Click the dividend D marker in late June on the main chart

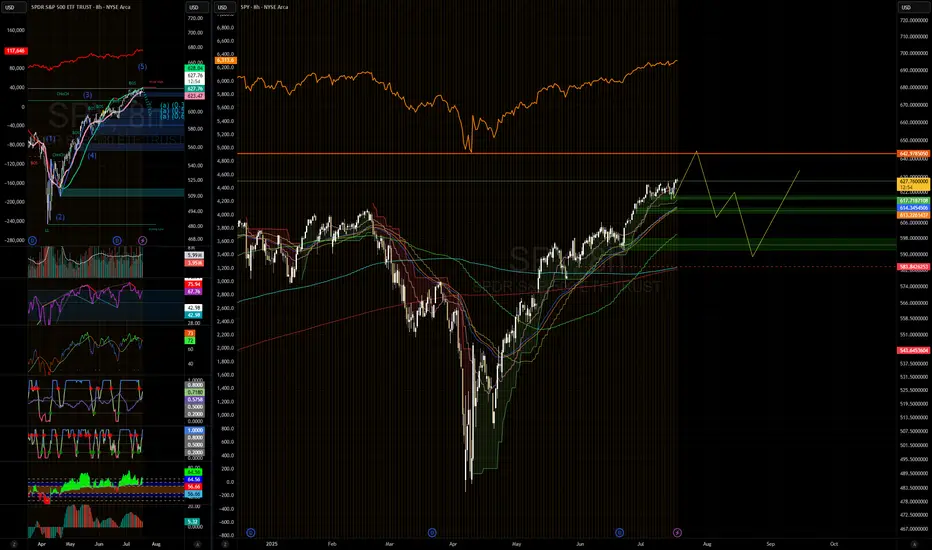[x=619, y=532]
